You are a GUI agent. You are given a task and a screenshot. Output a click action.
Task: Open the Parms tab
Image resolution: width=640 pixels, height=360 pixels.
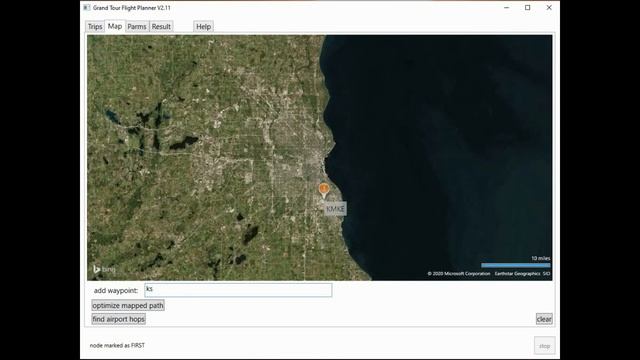[x=137, y=27]
